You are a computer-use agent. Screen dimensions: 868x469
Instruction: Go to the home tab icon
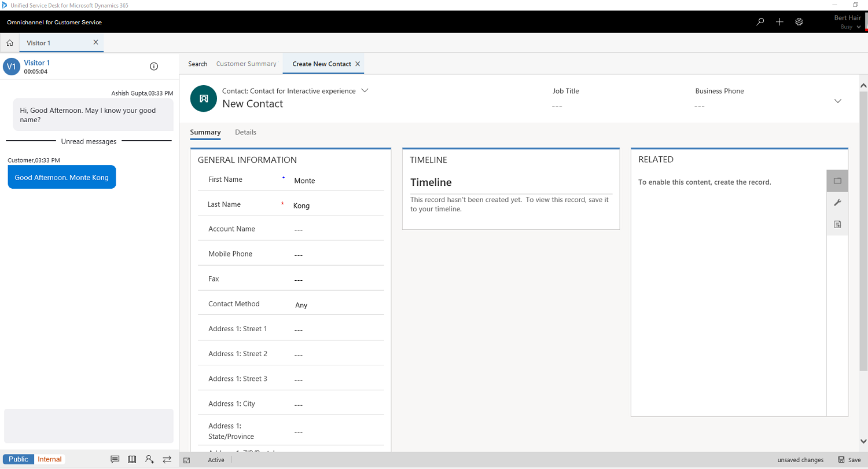(10, 43)
